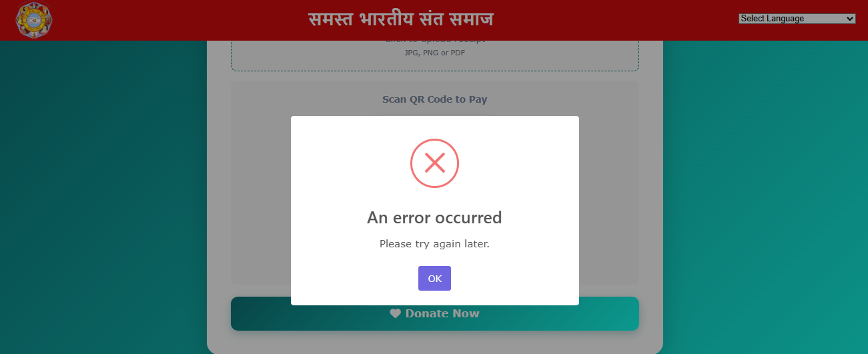868x354 pixels.
Task: Click the language selector's dropdown arrow
Action: [x=849, y=19]
